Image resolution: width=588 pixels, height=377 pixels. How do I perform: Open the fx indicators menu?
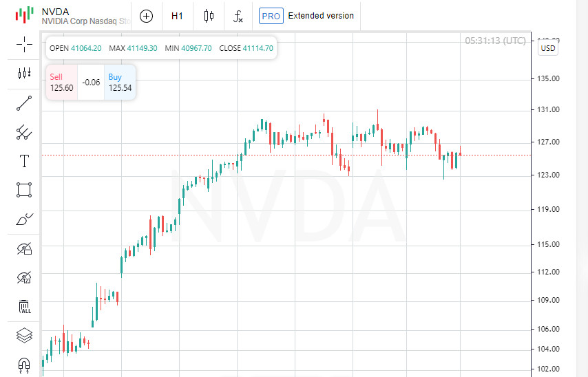coord(238,16)
